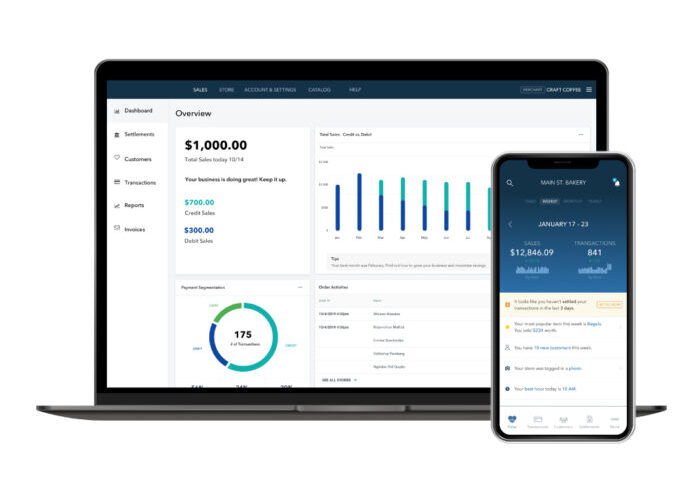Open the hamburger menu beside Craft Coffee

589,90
